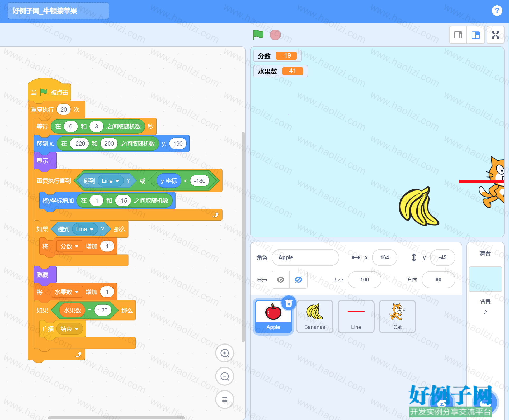Hide sprite using crossed eye icon
Viewport: 509px width, 420px height.
click(x=299, y=280)
